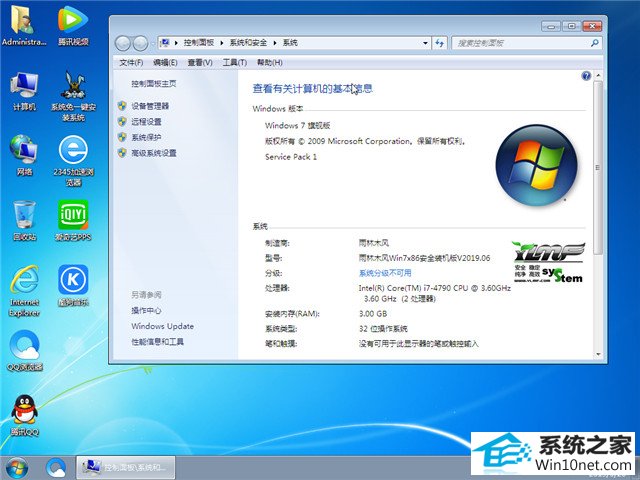Screen dimensions: 640x480
Task: Click 控制面板 breadcrumb segment
Action: pyautogui.click(x=199, y=42)
